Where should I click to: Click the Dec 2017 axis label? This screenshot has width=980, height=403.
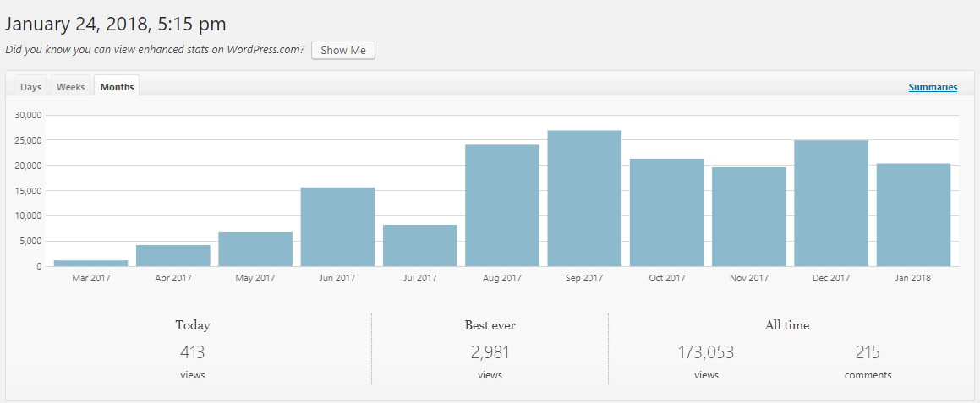(x=831, y=278)
